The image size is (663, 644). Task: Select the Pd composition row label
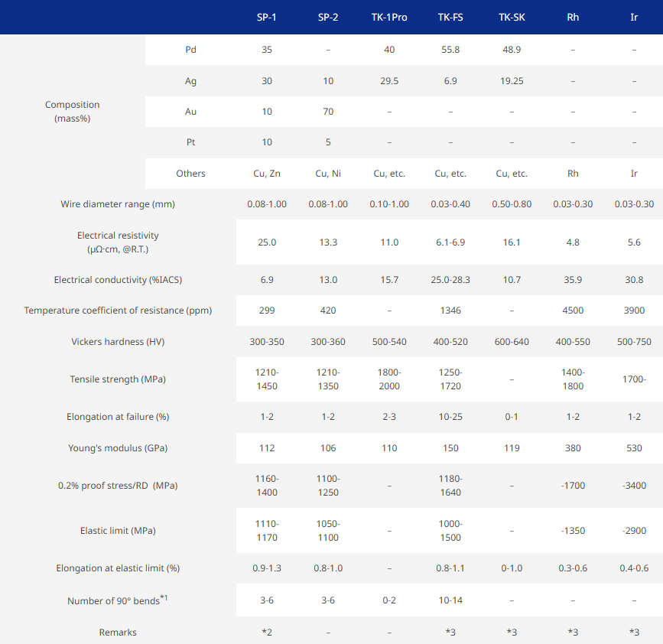(190, 50)
